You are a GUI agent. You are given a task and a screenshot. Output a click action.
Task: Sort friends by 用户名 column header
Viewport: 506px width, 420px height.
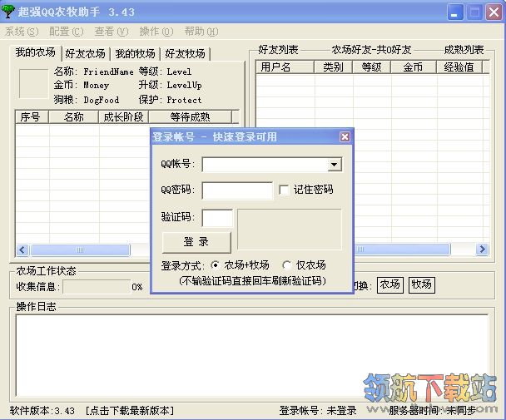click(285, 67)
